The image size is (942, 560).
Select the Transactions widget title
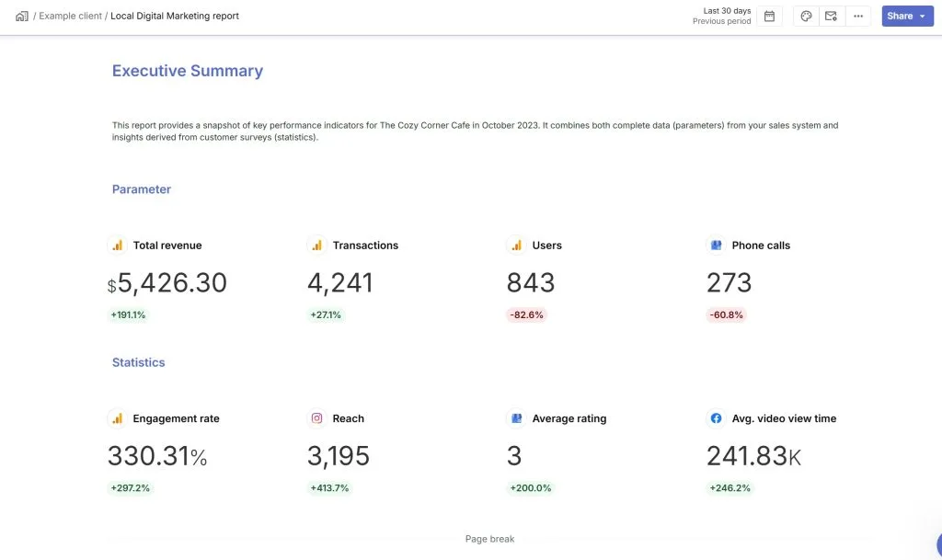tap(365, 246)
